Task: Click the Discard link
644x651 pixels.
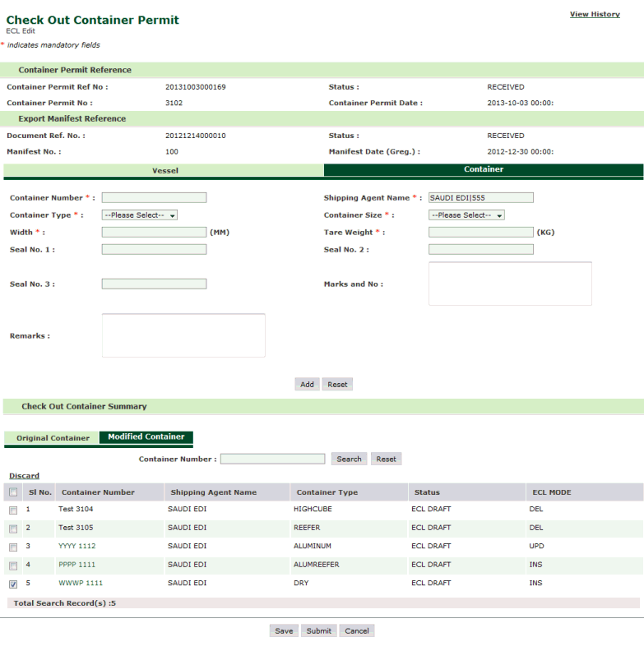Action: tap(24, 476)
